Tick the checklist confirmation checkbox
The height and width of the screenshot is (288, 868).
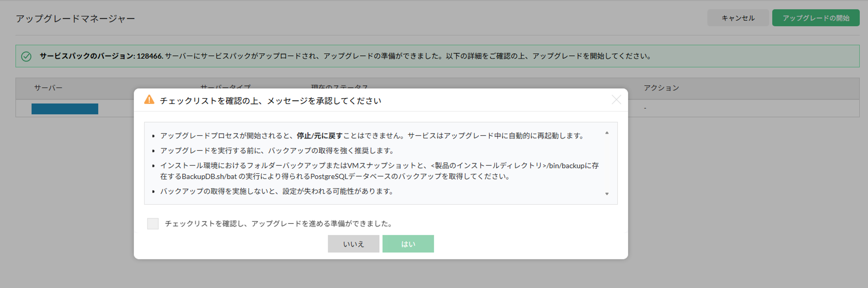153,224
